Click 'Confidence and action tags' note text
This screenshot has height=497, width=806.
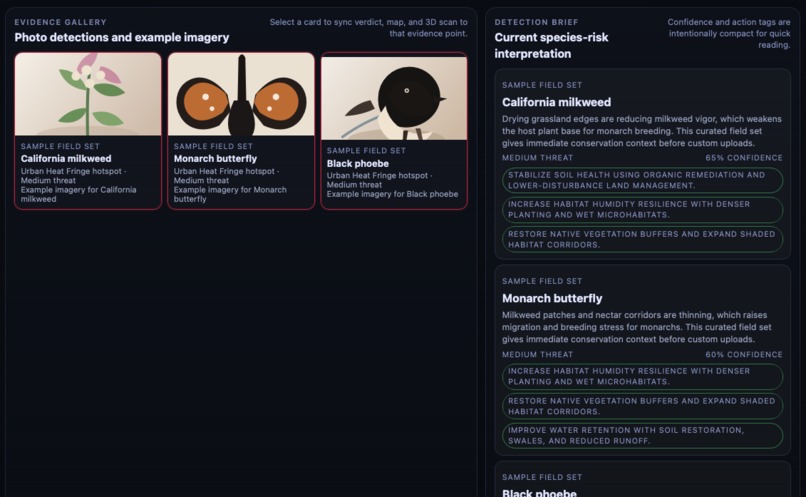729,33
